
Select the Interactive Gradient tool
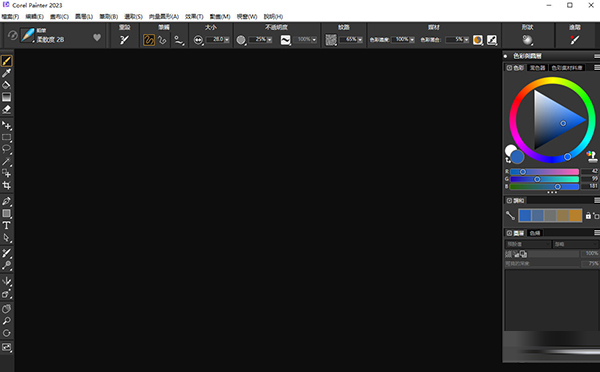tap(7, 97)
